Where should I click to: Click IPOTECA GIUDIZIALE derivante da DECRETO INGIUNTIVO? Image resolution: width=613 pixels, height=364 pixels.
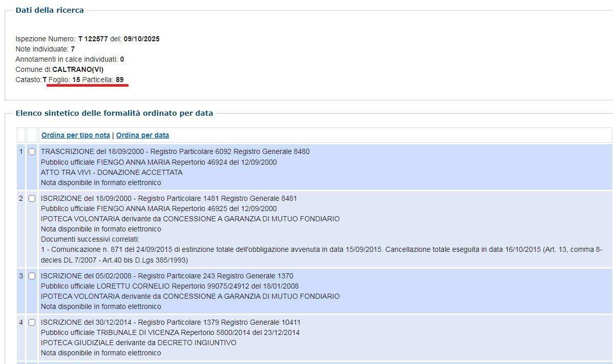[x=139, y=343]
